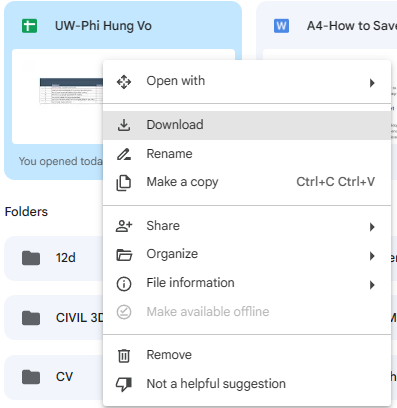397x408 pixels.
Task: Select Make a copy menu entry
Action: tap(247, 182)
